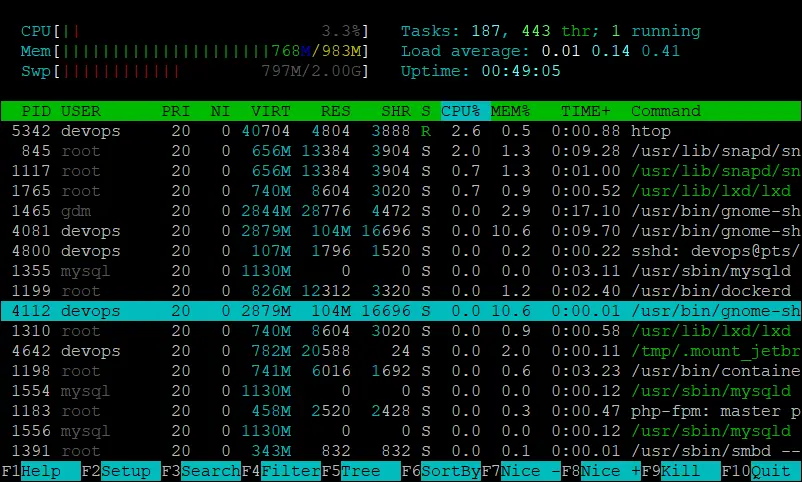802x482 pixels.
Task: Open SortBy options via F6
Action: click(441, 471)
